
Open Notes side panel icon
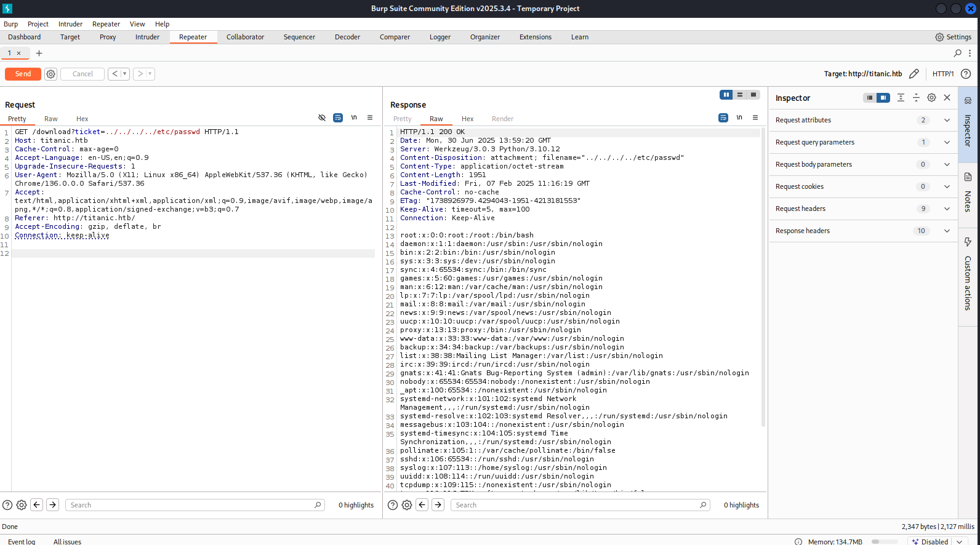tap(968, 177)
